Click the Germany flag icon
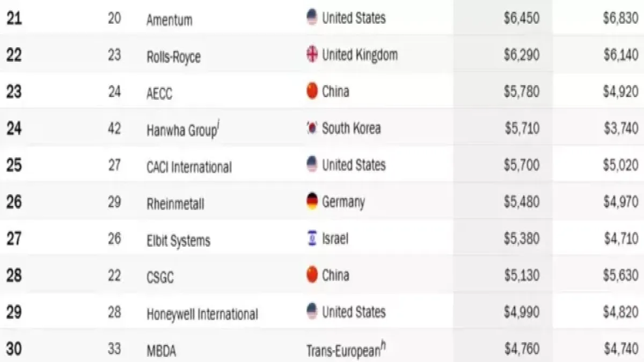This screenshot has width=644, height=362. tap(312, 202)
